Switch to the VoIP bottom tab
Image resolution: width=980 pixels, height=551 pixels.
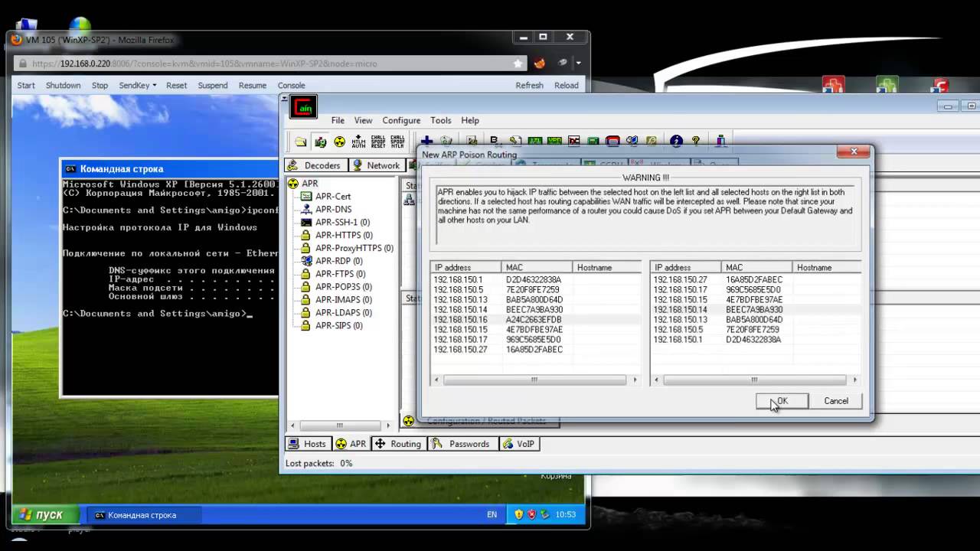tap(519, 444)
